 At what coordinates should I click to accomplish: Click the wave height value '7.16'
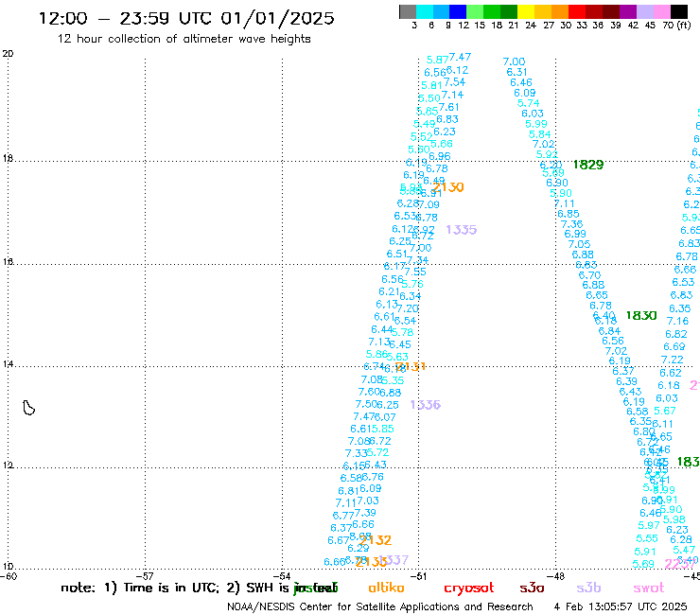click(x=677, y=321)
